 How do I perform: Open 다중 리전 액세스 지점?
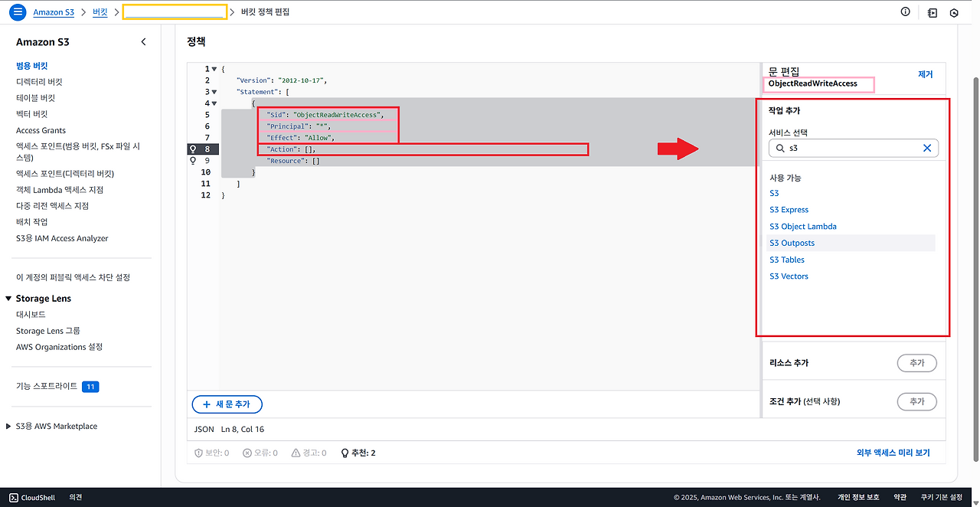tap(52, 206)
